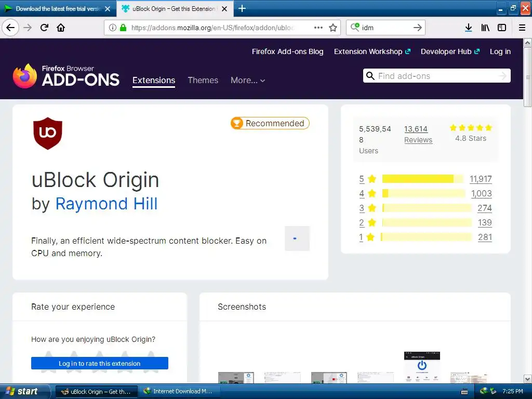Open the Extensions section
This screenshot has width=532, height=399.
(154, 81)
